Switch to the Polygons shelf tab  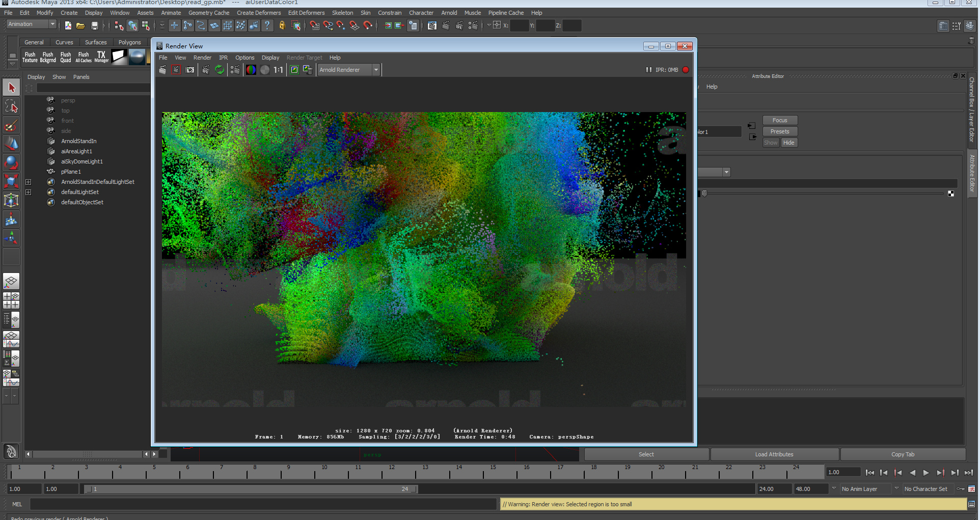click(129, 42)
